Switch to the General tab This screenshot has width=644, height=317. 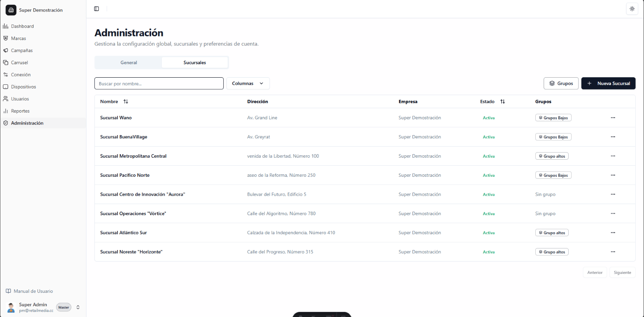click(x=128, y=63)
